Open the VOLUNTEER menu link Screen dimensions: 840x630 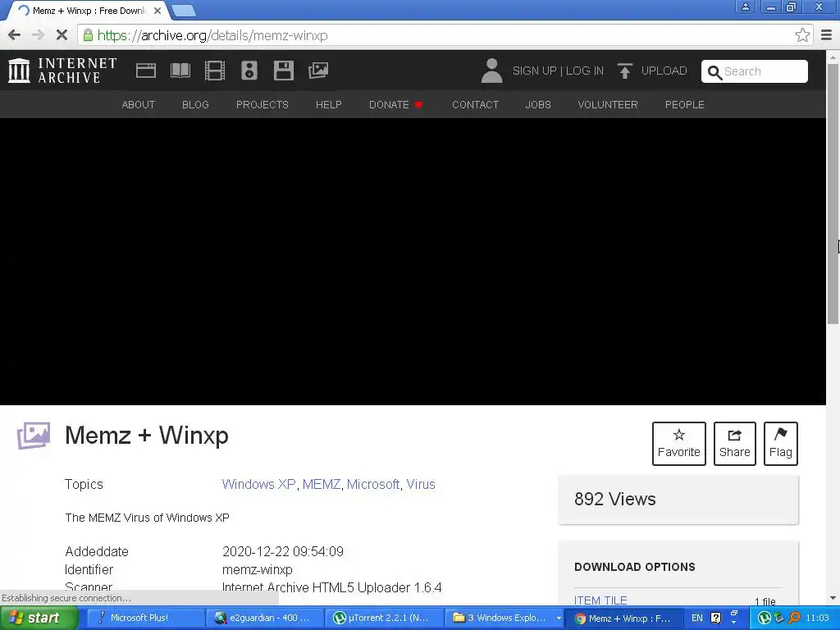(x=608, y=104)
